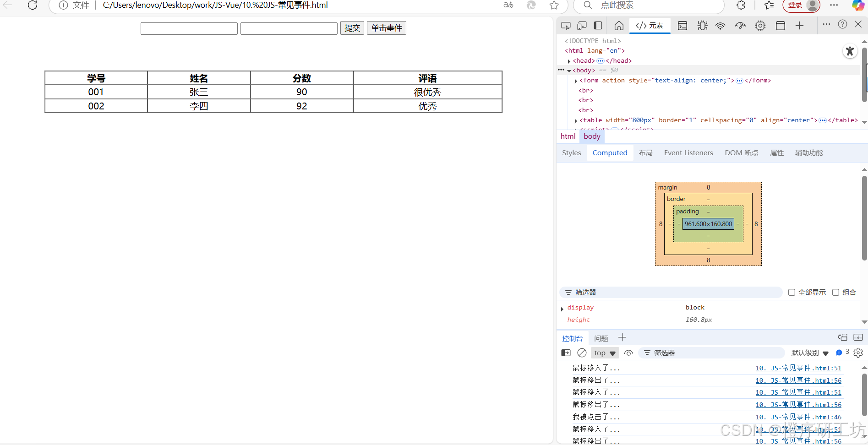Toggle the live expression eye icon
The width and height of the screenshot is (868, 445).
tap(628, 353)
